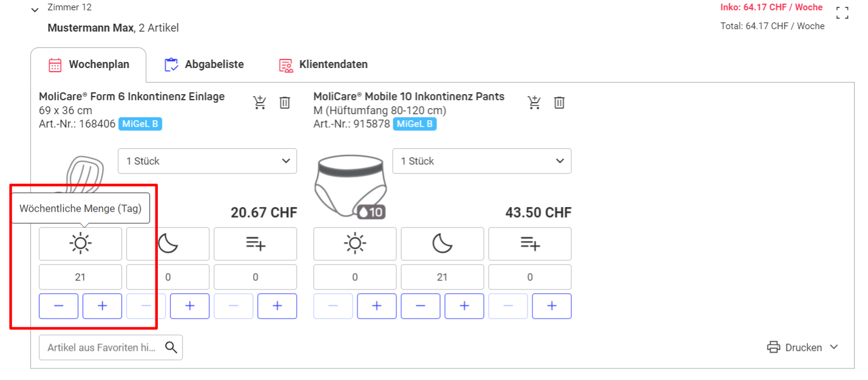
Task: Open the Klientendaten tab
Action: (323, 64)
